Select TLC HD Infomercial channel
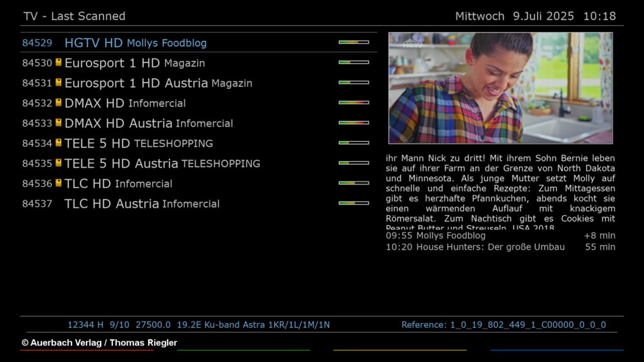Image resolution: width=644 pixels, height=362 pixels. pos(199,184)
